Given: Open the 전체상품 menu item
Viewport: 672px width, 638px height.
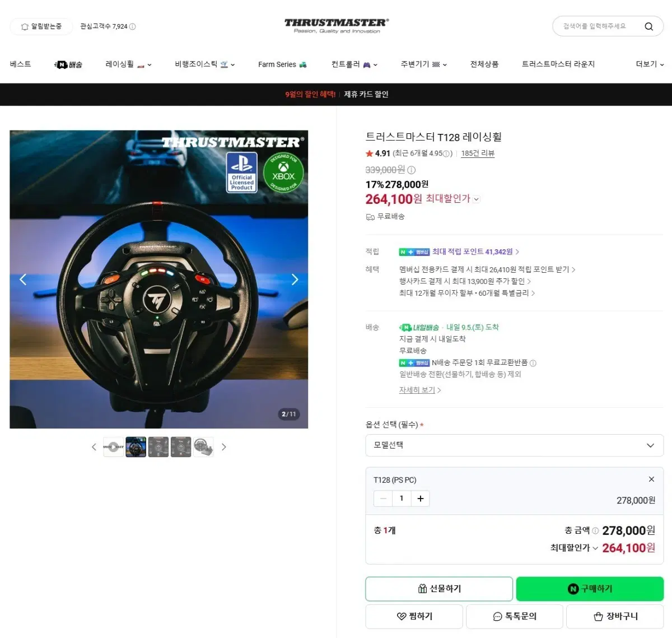Looking at the screenshot, I should (x=484, y=64).
